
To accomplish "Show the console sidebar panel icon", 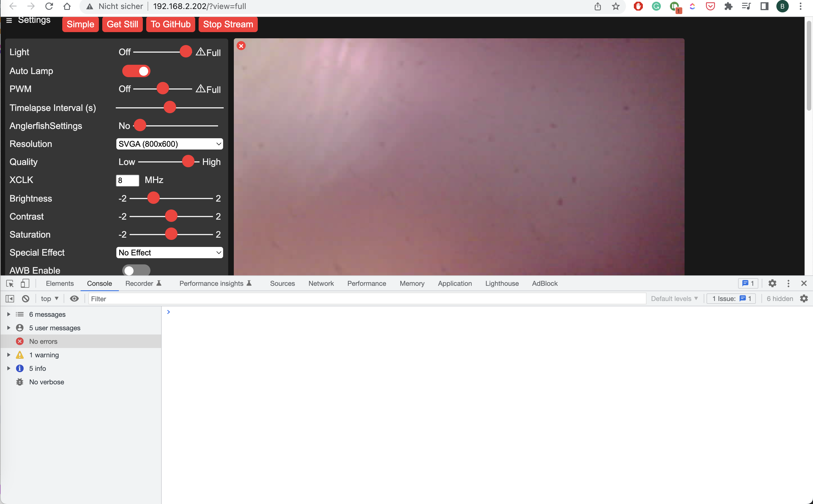I will [10, 298].
